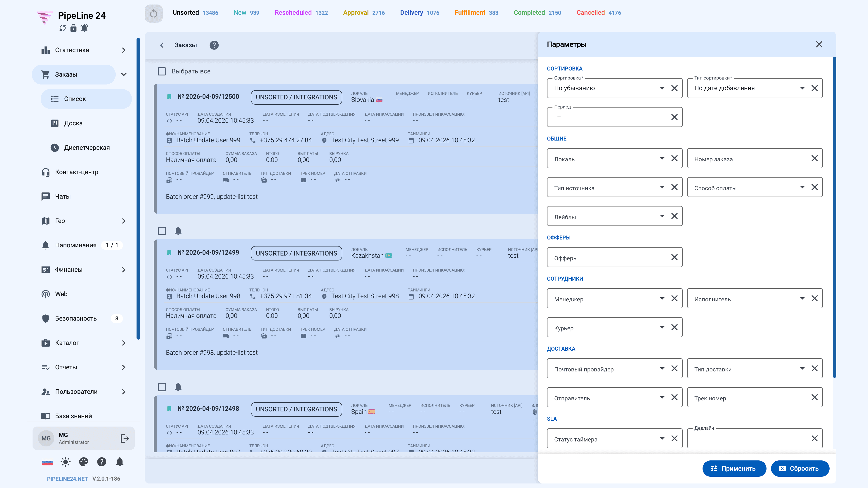Open the Доска menu item
The image size is (868, 488).
coord(86,123)
